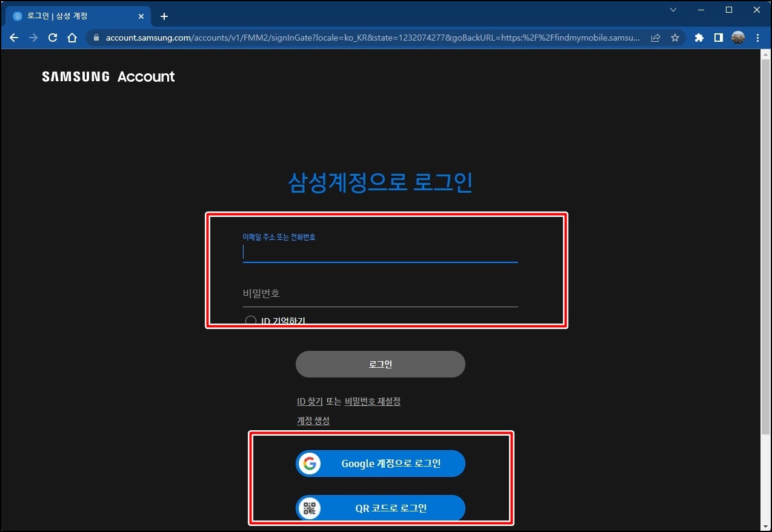
Task: Open the extensions puzzle menu
Action: (699, 38)
